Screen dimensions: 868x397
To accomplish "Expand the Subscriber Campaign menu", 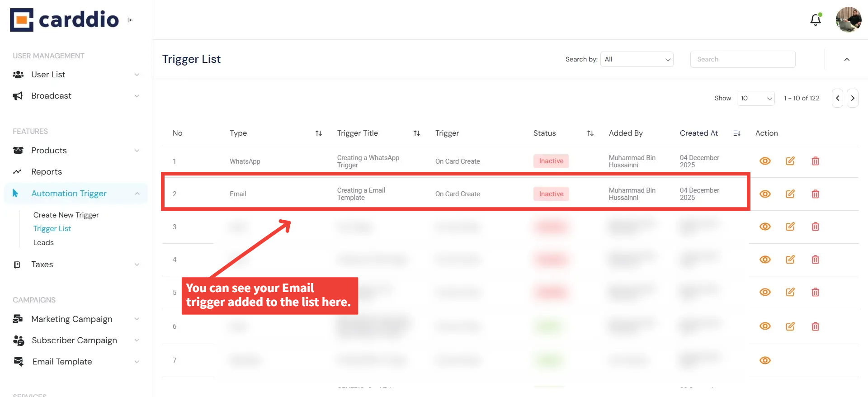I will pos(76,340).
